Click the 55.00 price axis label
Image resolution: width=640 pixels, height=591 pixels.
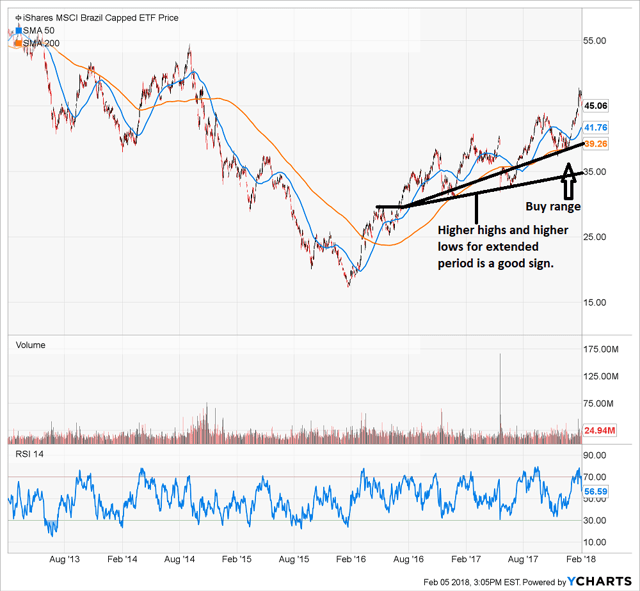[595, 41]
